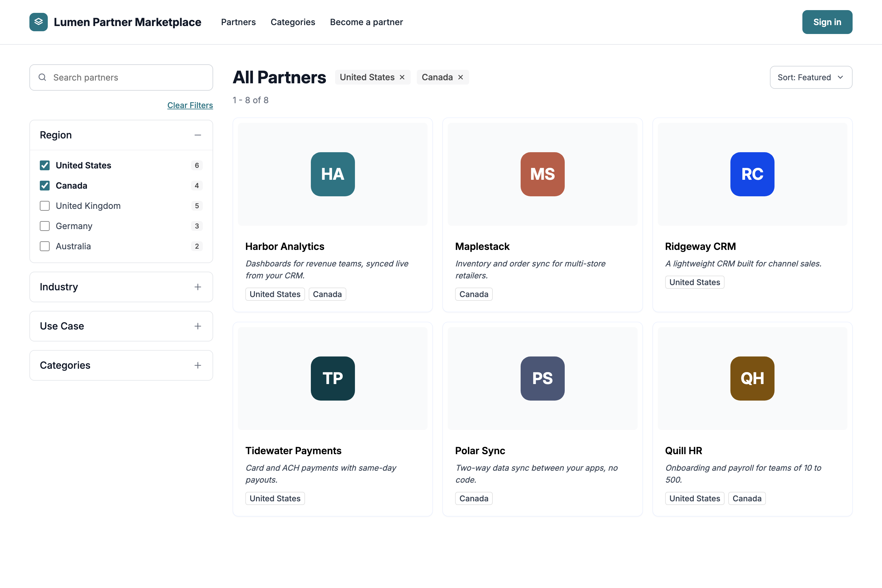Remove the United States filter chip
Viewport: 882px width, 588px height.
[402, 77]
